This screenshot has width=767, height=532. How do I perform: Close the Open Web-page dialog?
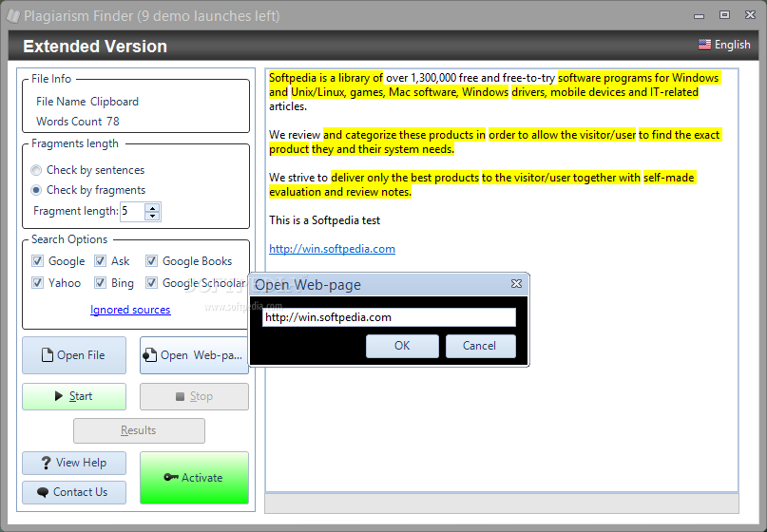516,284
